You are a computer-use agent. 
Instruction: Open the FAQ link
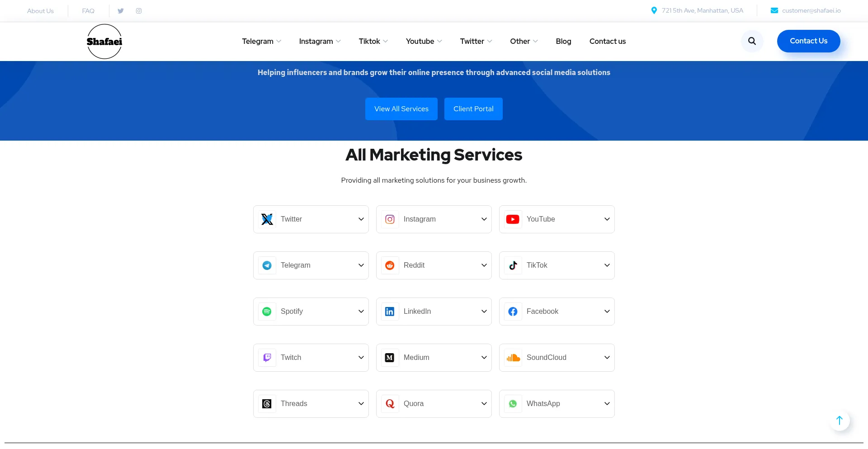point(88,11)
